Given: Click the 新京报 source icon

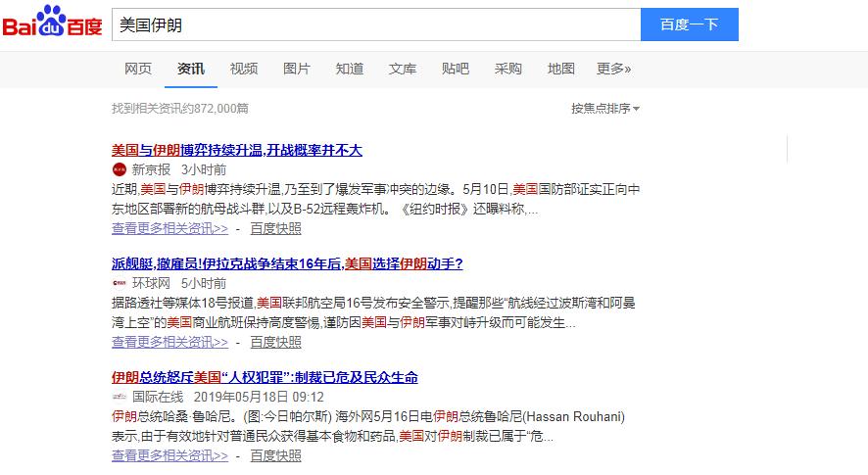Looking at the screenshot, I should 119,169.
